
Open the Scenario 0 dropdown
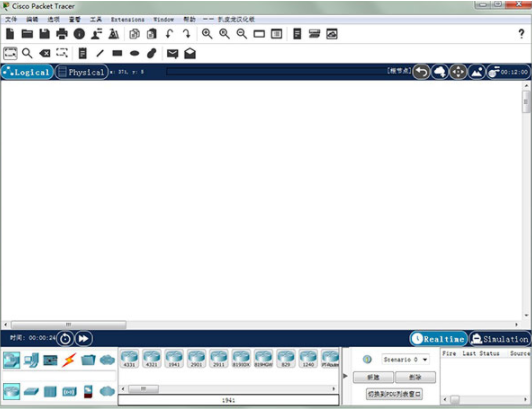tap(405, 359)
